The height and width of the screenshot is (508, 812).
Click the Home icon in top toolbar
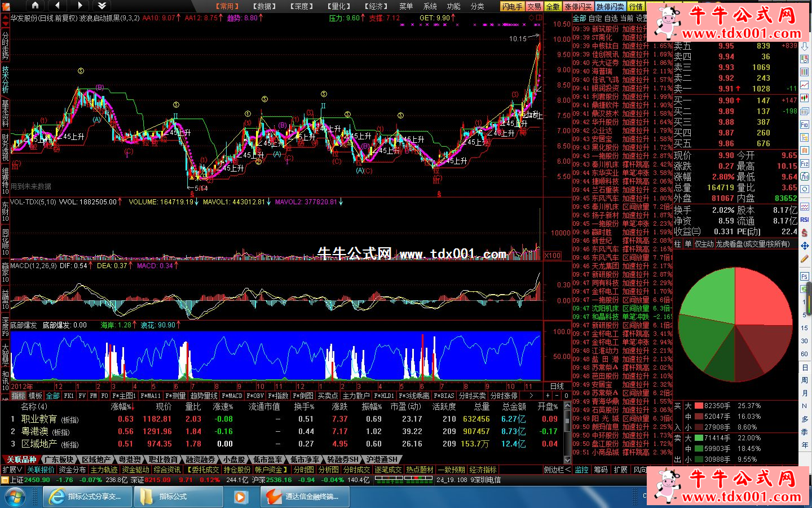[x=35, y=6]
